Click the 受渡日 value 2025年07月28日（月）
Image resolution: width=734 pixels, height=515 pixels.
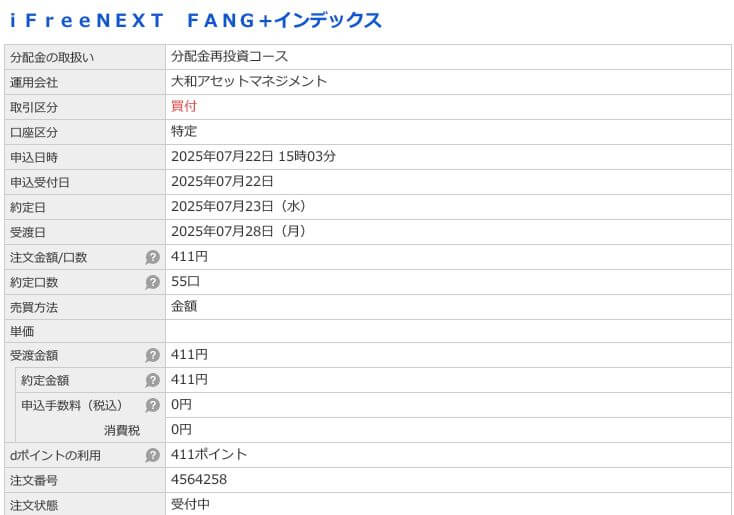(x=239, y=231)
